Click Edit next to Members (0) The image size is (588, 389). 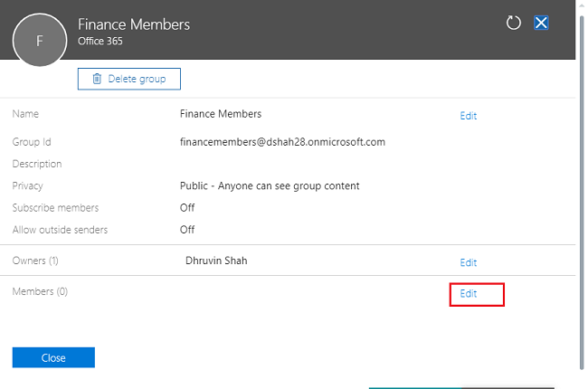pos(469,294)
